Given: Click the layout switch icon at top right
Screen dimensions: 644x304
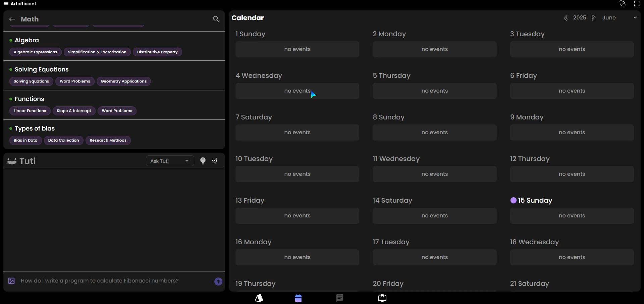Looking at the screenshot, I should (623, 4).
